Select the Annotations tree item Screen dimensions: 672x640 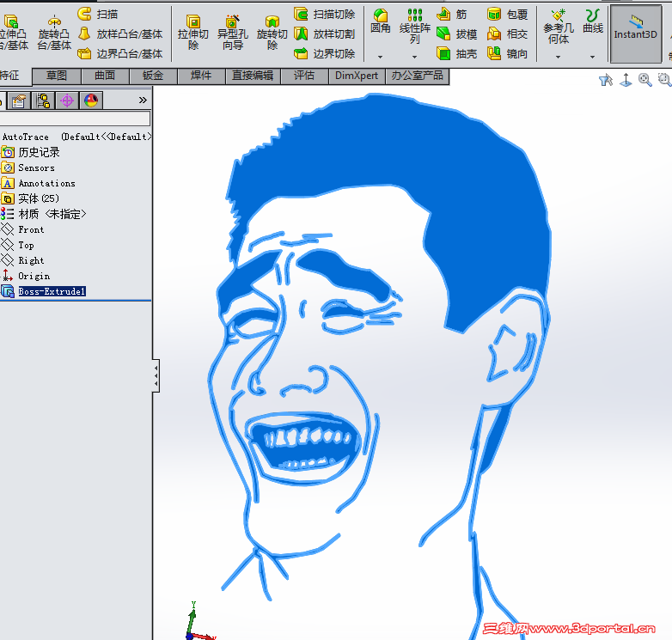(39, 183)
